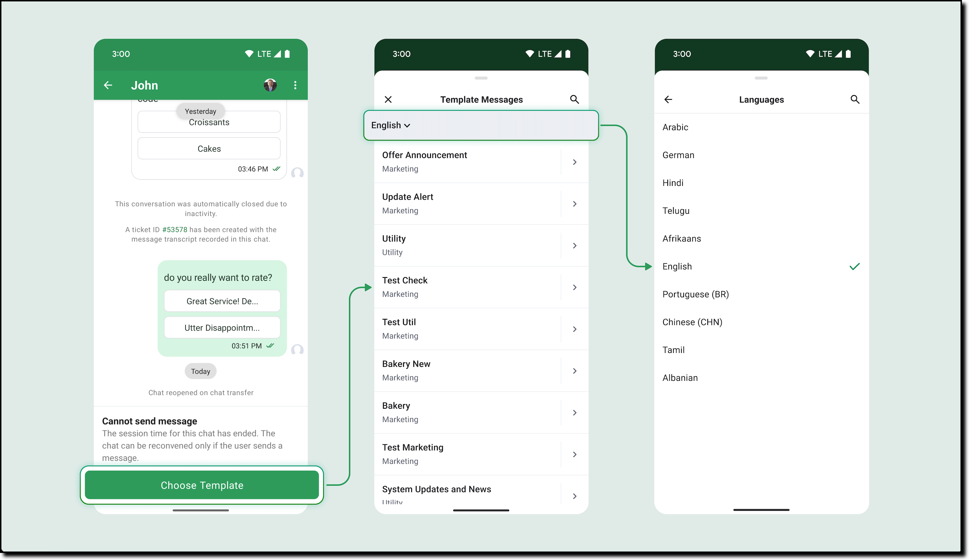The image size is (969, 560).
Task: Tap back arrow on Languages screen
Action: pos(668,100)
